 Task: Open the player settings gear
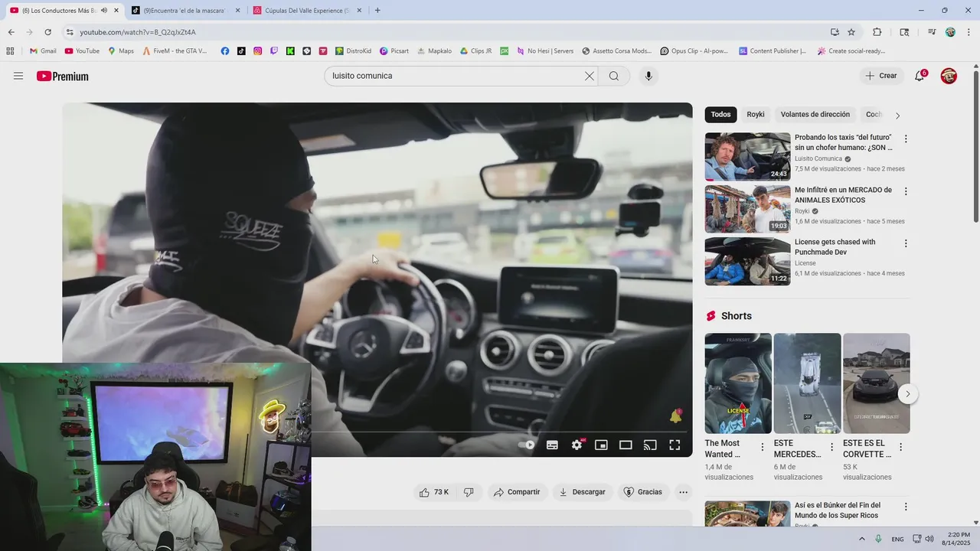[x=577, y=445]
